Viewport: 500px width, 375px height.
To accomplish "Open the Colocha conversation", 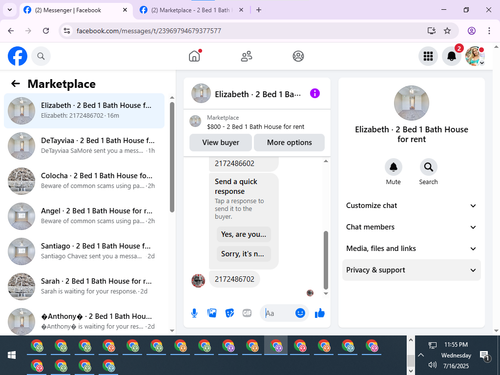I will click(84, 181).
